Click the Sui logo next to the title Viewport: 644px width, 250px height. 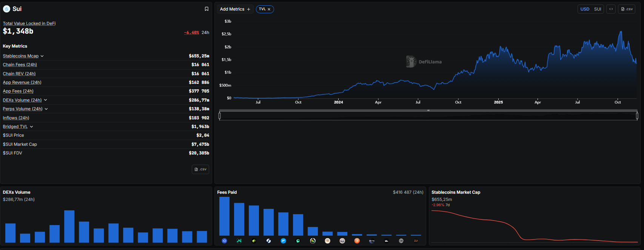(6, 9)
